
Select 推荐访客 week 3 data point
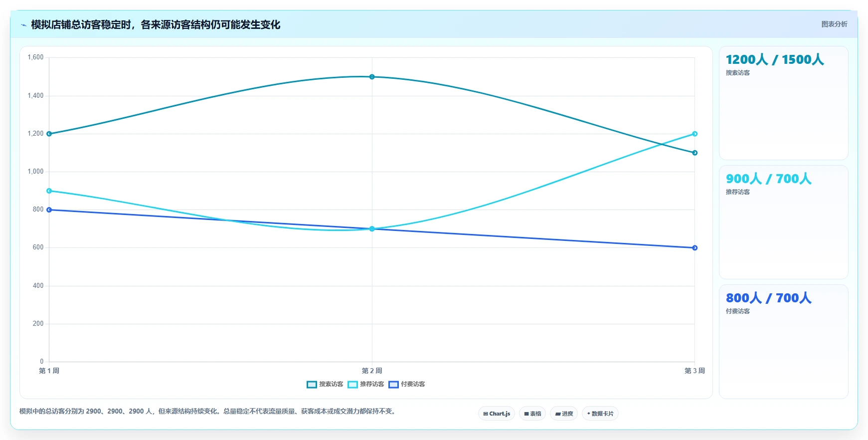tap(694, 134)
